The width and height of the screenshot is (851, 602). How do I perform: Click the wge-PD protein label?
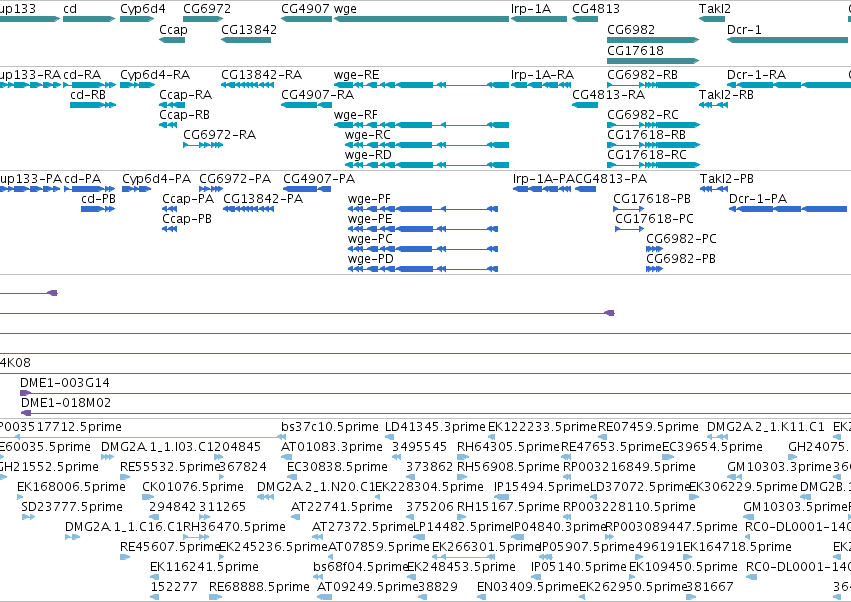point(371,259)
